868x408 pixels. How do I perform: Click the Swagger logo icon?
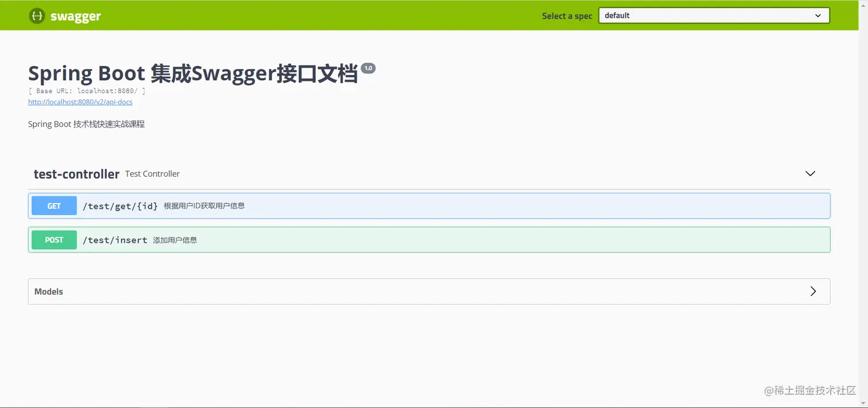(37, 15)
